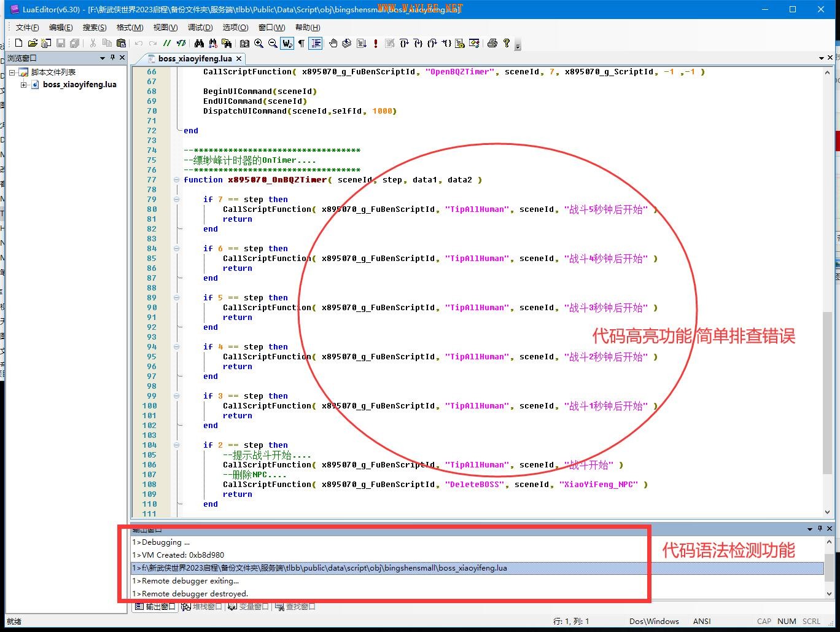Click the new project icon
840x632 pixels.
click(x=46, y=43)
